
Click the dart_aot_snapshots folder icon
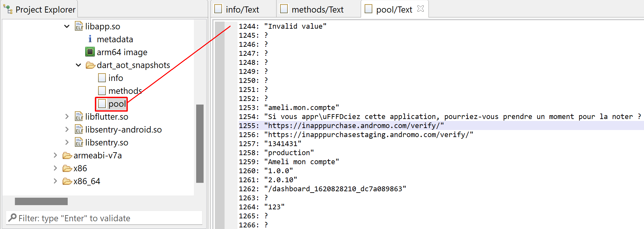click(90, 65)
